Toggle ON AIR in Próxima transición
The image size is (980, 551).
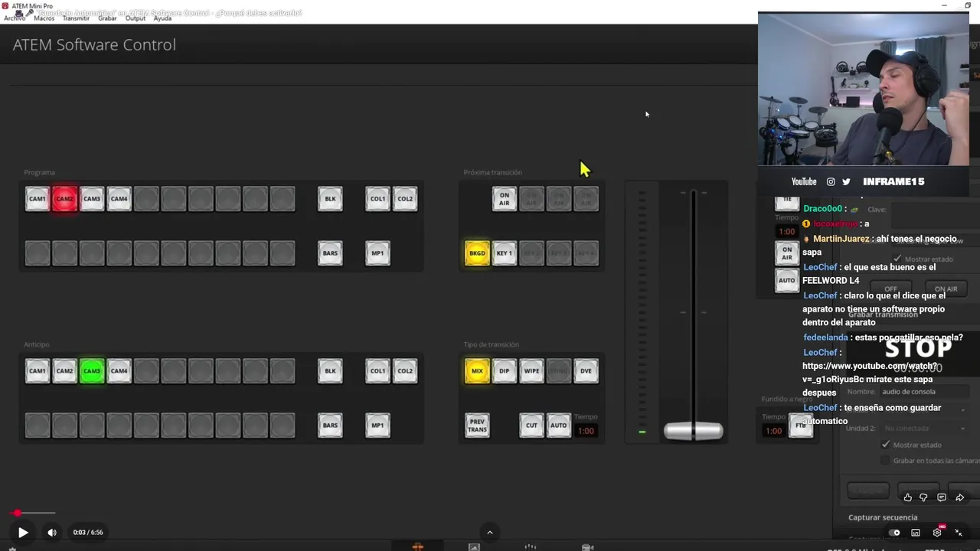click(x=505, y=199)
